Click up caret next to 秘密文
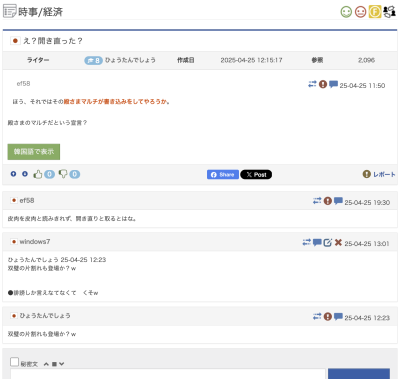400x379 pixels. 46,364
